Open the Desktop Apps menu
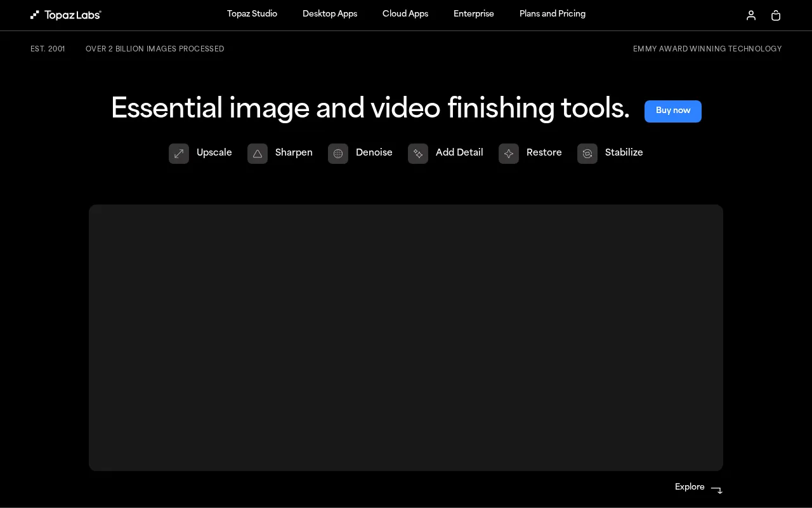The height and width of the screenshot is (508, 812). click(330, 14)
